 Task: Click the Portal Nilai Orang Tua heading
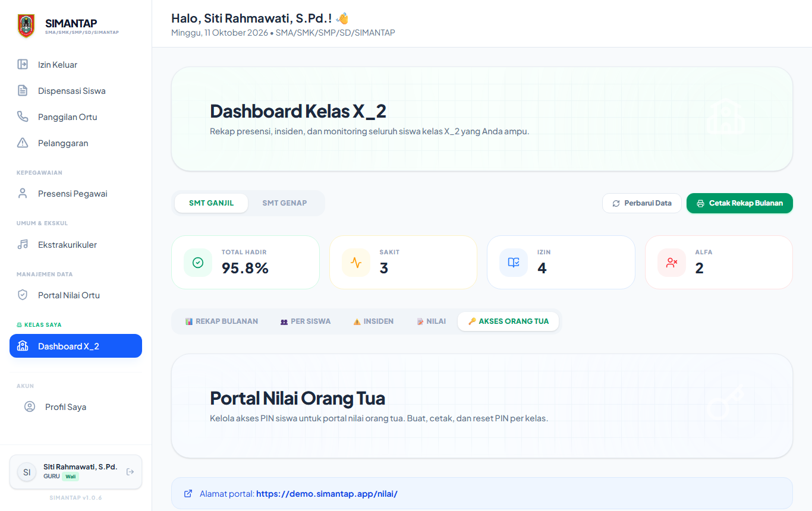(298, 398)
